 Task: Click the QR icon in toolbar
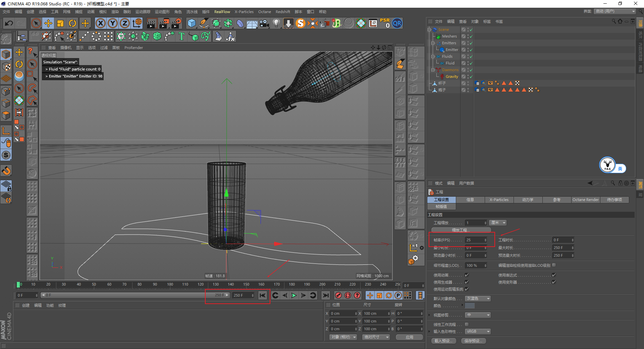(x=397, y=23)
